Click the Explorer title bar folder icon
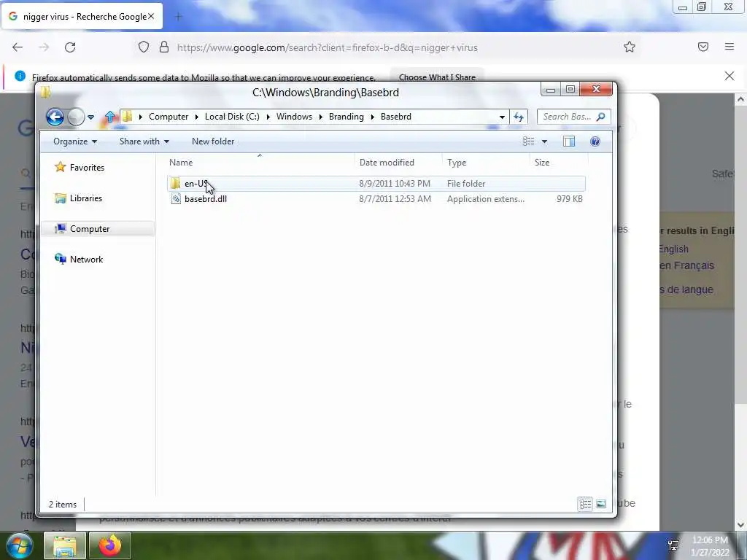747x560 pixels. (x=46, y=92)
